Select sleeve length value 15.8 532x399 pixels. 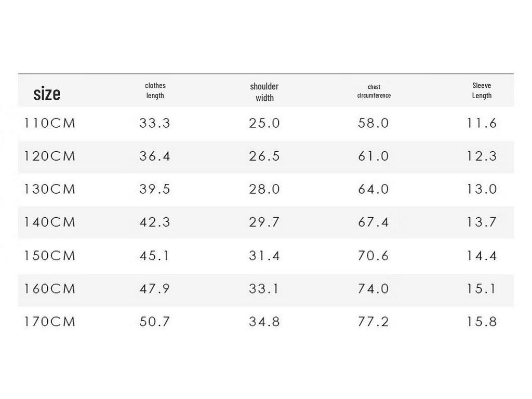click(482, 322)
